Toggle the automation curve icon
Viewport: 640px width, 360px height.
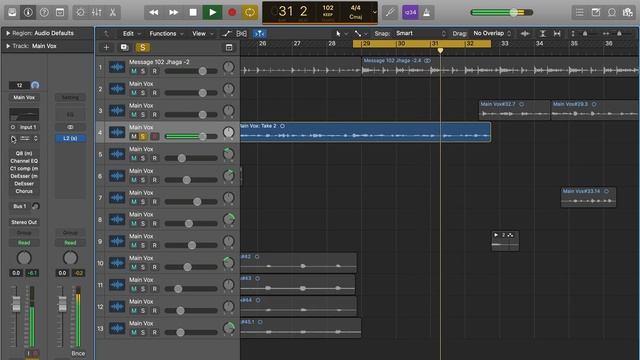point(227,33)
